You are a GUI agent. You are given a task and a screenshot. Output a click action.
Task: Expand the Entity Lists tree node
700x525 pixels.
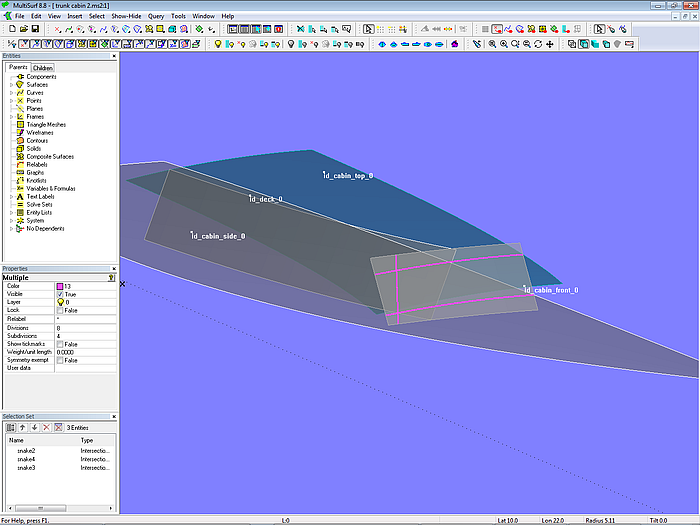pyautogui.click(x=11, y=212)
